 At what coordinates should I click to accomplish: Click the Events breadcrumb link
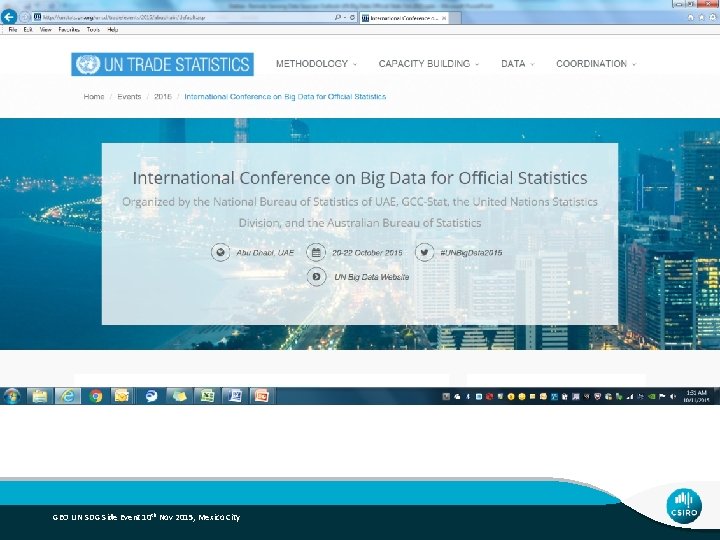point(129,96)
